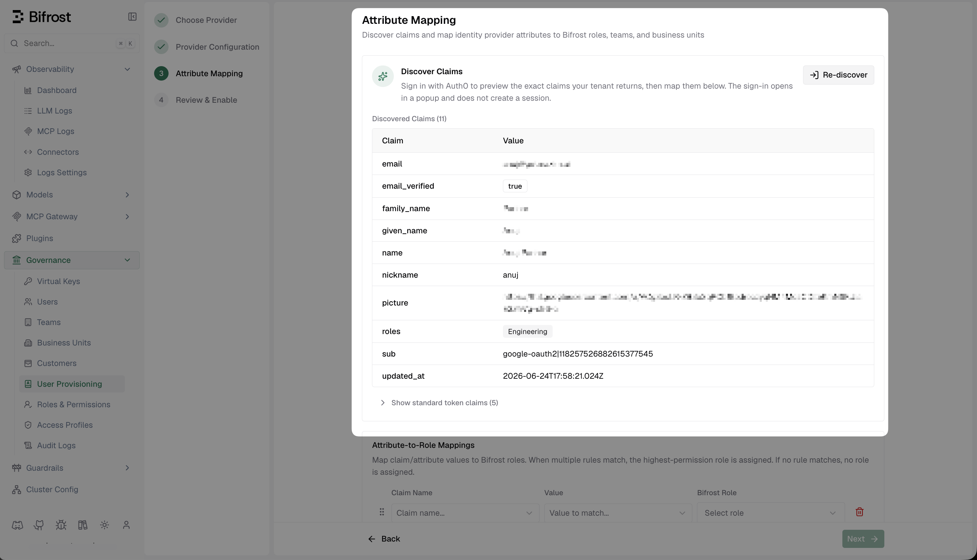977x560 pixels.
Task: Click the 'picture' claim name
Action: click(x=395, y=303)
